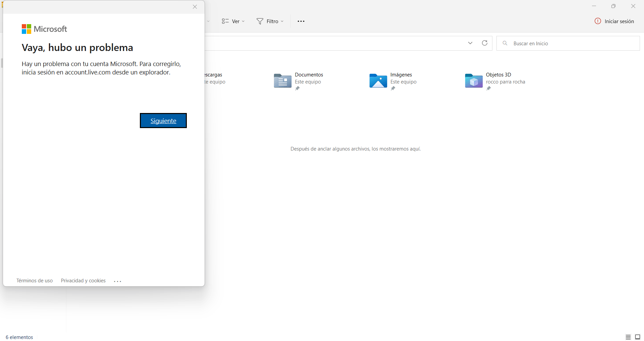The height and width of the screenshot is (341, 644).
Task: Click the '6 elementos' status text
Action: click(19, 337)
